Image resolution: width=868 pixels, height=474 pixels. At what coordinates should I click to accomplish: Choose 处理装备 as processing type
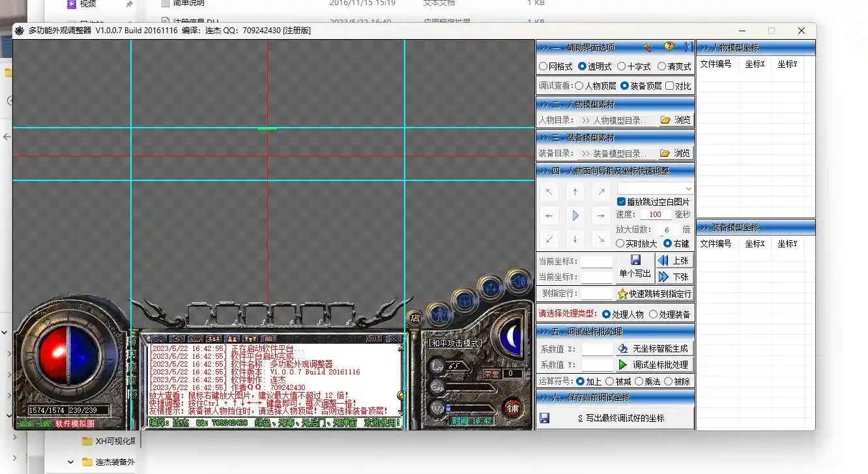coord(670,314)
